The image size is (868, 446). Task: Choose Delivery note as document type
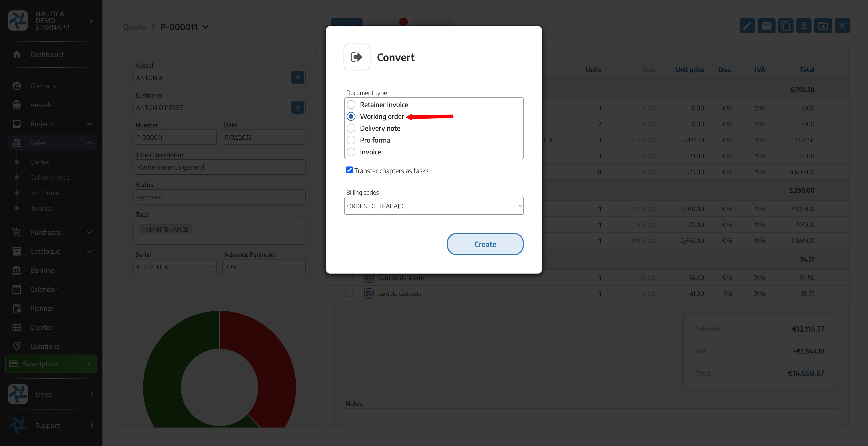pyautogui.click(x=351, y=128)
